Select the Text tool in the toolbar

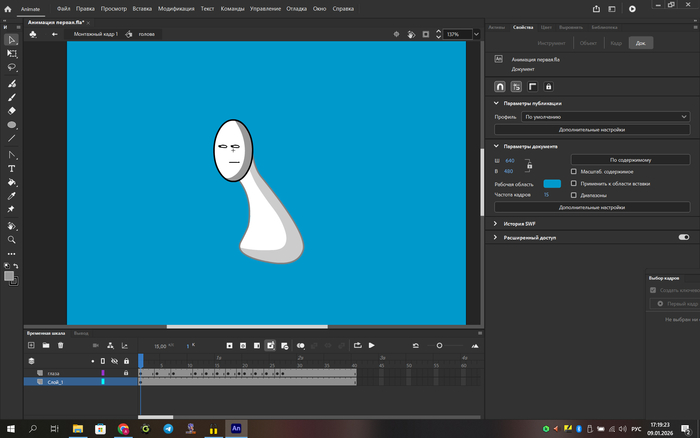(x=12, y=169)
